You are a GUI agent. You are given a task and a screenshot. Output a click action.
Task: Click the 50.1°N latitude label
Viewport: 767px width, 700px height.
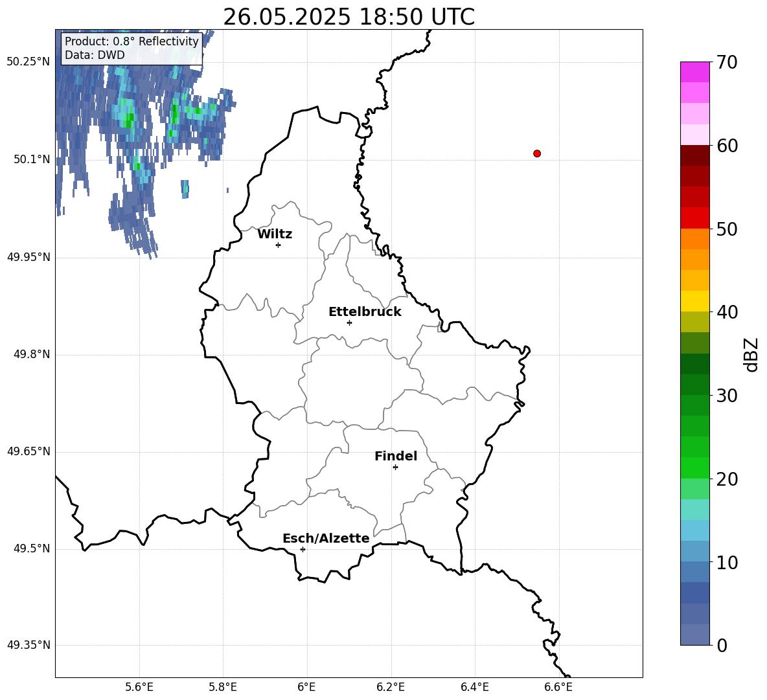click(x=32, y=159)
